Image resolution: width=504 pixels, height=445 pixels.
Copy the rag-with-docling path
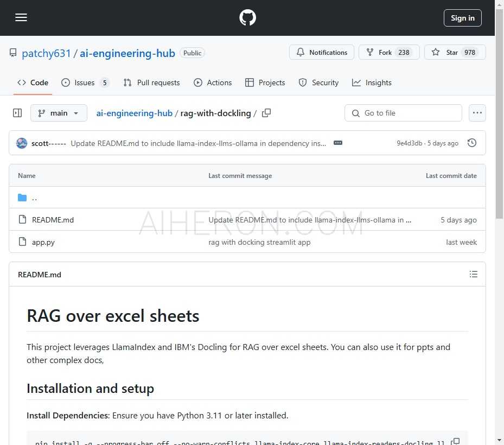[x=266, y=113]
